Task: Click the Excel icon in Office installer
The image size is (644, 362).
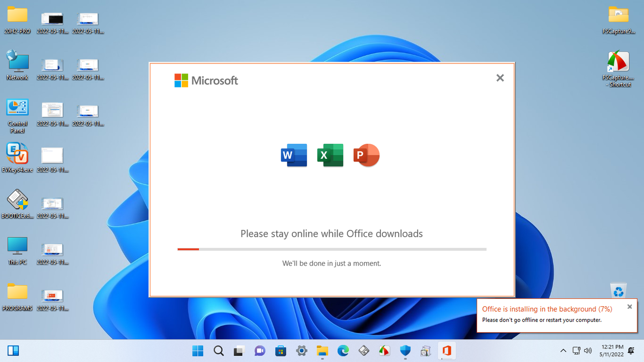Action: [x=331, y=155]
